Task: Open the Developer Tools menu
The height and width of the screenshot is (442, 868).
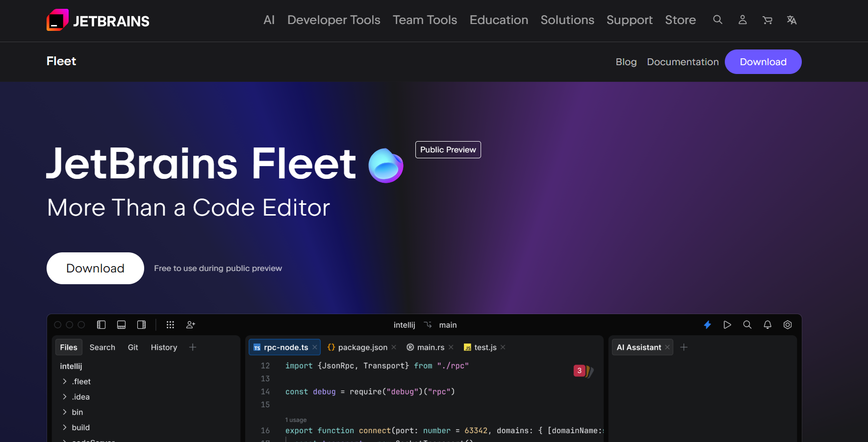Action: coord(333,20)
